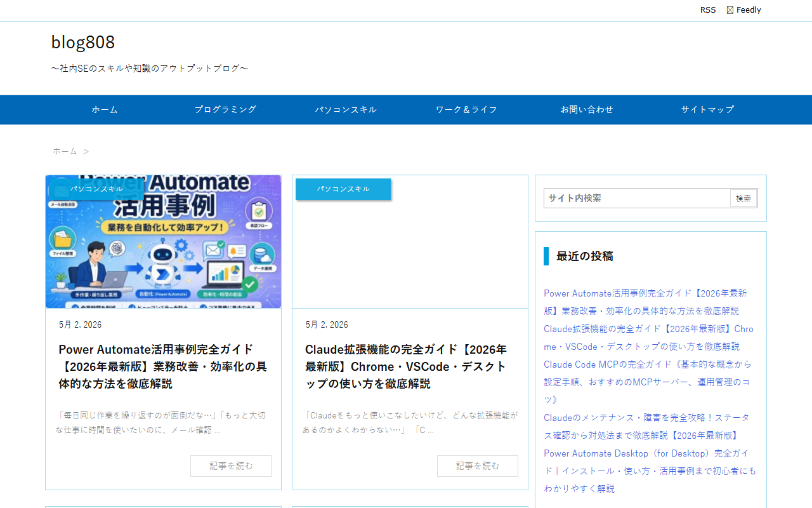Open recent post Claudeのメンテナンス・障害を完全攻略
The width and height of the screenshot is (812, 508).
point(646,427)
